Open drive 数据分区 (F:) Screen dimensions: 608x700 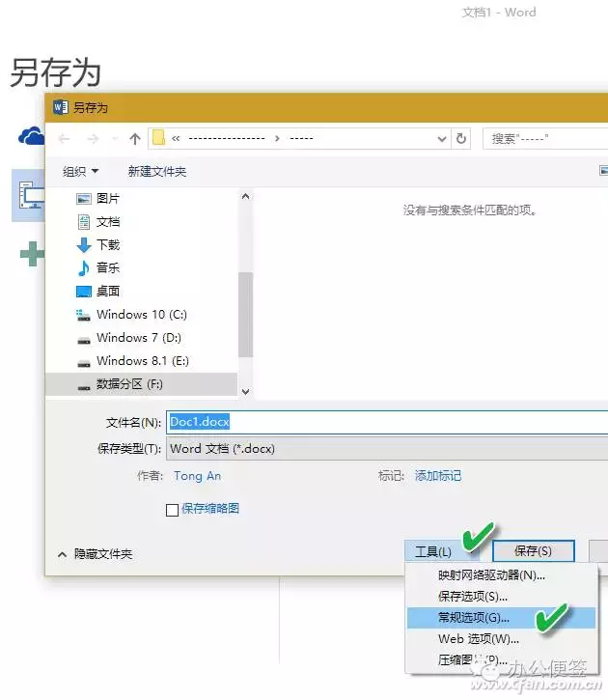point(142,384)
